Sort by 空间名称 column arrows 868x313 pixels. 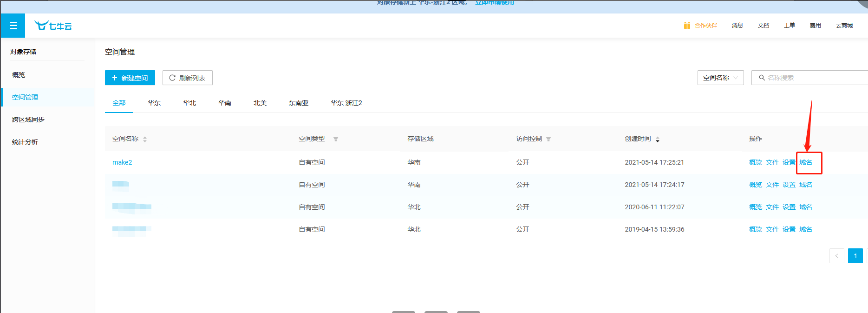point(145,139)
